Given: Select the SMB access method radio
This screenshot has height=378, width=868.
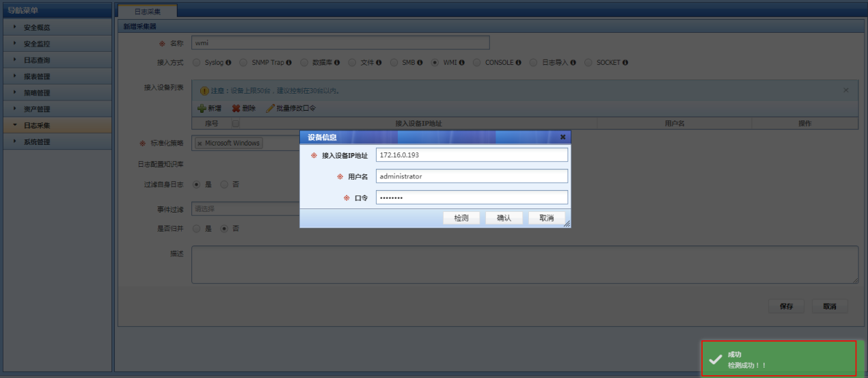Looking at the screenshot, I should click(x=394, y=63).
